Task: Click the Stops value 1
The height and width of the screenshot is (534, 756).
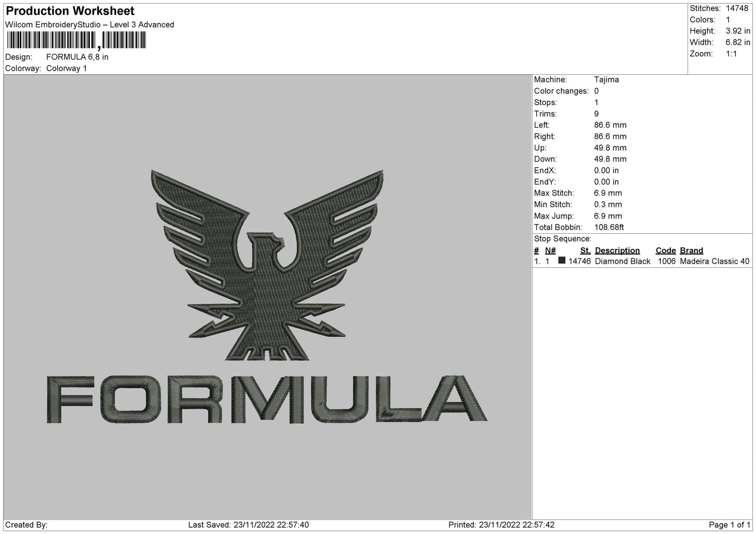Action: tap(596, 103)
